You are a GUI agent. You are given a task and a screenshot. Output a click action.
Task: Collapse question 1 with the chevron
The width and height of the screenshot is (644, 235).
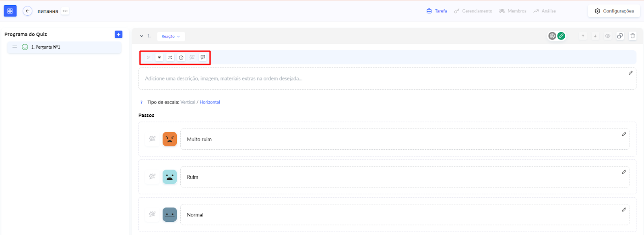[x=142, y=36]
